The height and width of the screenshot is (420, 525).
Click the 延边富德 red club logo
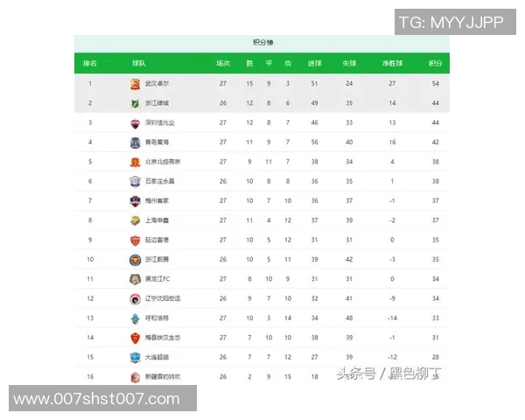click(x=136, y=241)
